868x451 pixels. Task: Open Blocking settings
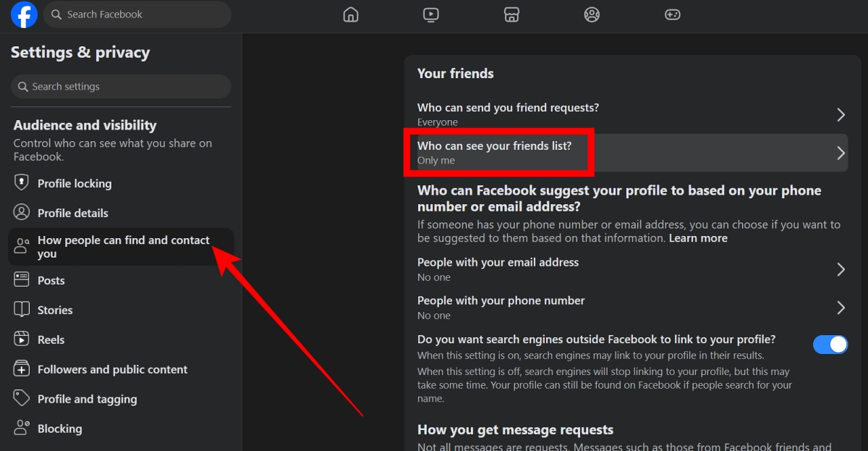click(x=121, y=429)
